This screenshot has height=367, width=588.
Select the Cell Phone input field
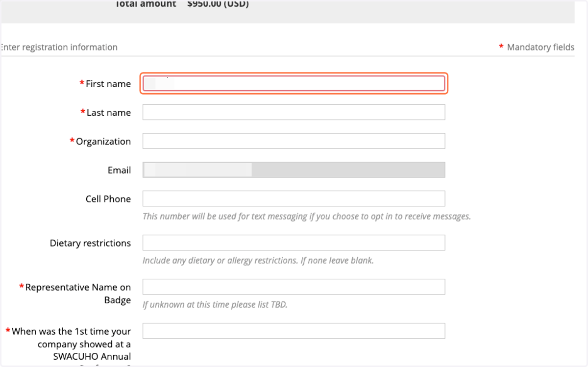point(294,198)
